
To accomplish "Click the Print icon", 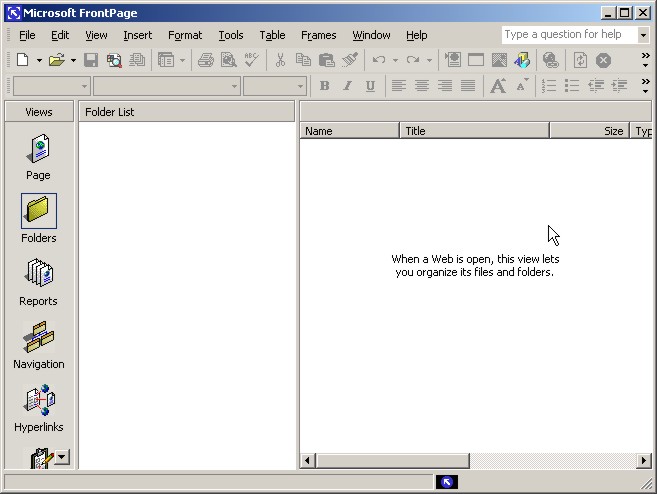I will (x=206, y=60).
